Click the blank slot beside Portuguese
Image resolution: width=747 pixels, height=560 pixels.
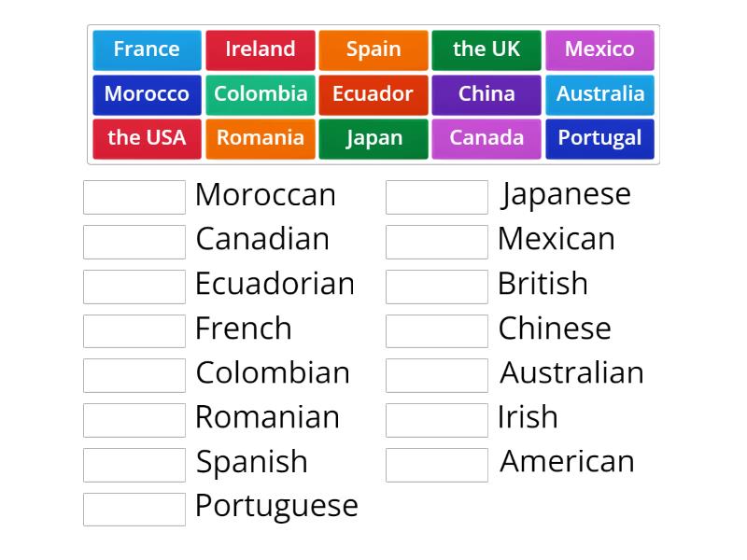click(134, 509)
